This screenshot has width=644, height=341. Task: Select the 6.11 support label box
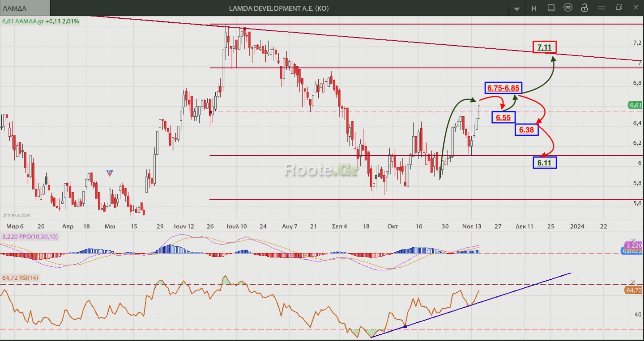click(x=544, y=163)
